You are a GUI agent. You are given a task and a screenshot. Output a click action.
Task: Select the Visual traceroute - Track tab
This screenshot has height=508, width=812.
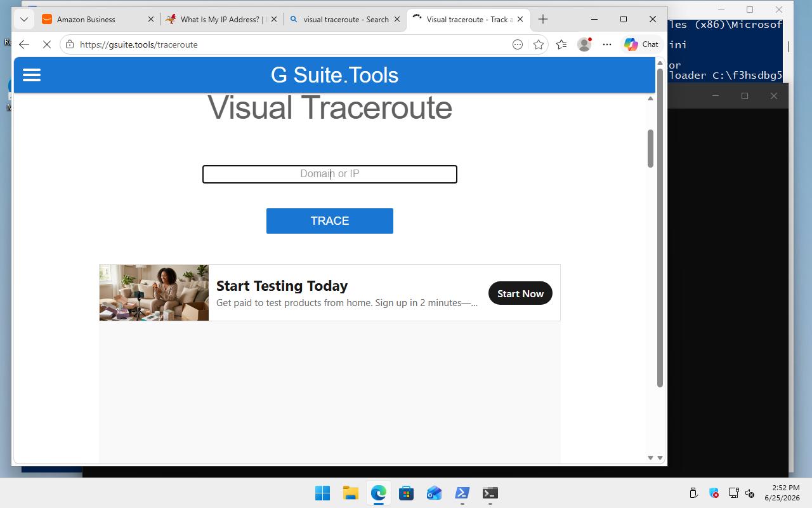tap(468, 19)
